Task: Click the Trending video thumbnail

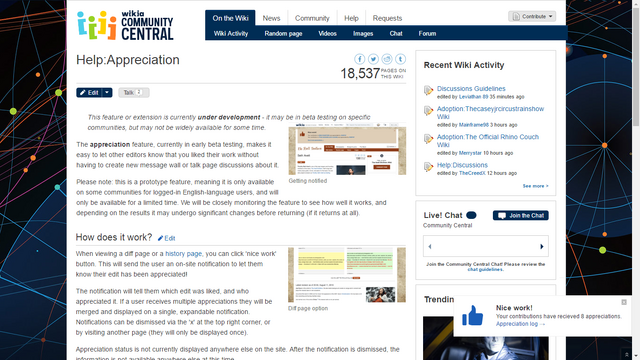Action: coord(486,338)
